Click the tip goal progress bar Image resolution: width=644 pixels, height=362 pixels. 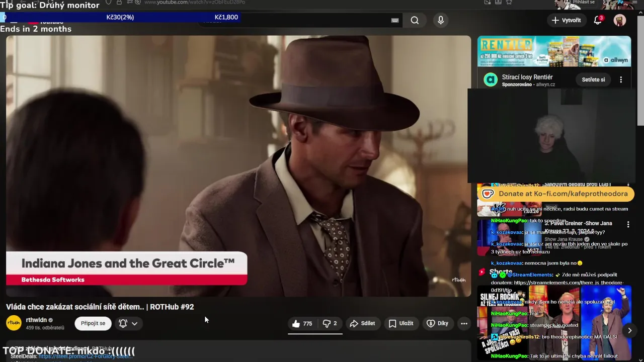click(x=119, y=17)
